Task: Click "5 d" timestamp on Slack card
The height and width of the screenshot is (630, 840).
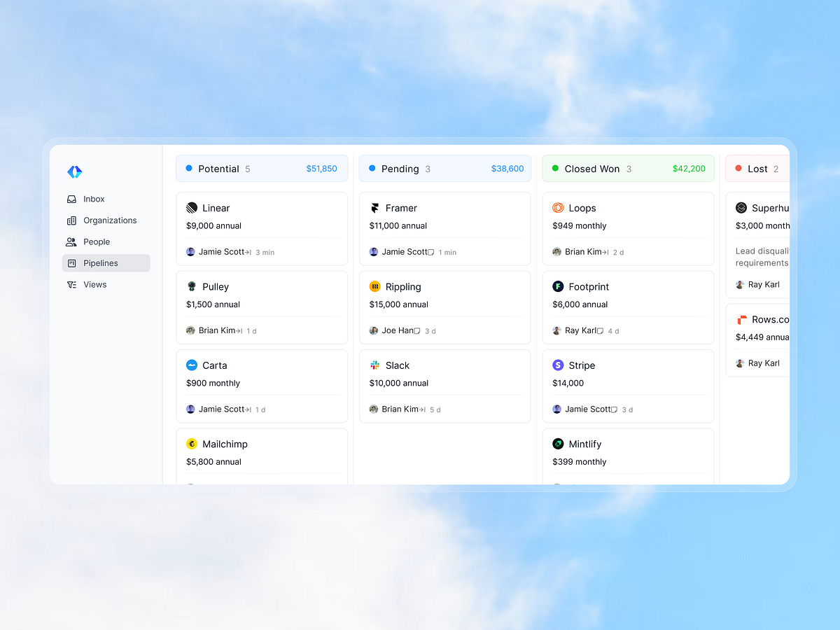Action: (435, 410)
